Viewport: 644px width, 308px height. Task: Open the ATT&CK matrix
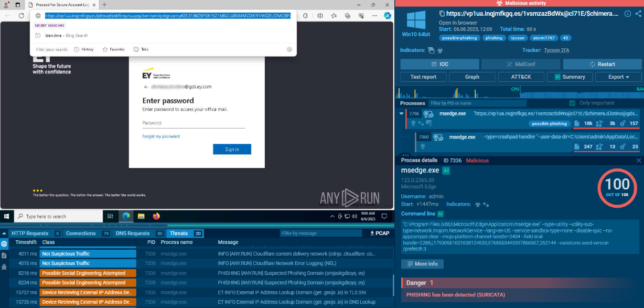(521, 77)
